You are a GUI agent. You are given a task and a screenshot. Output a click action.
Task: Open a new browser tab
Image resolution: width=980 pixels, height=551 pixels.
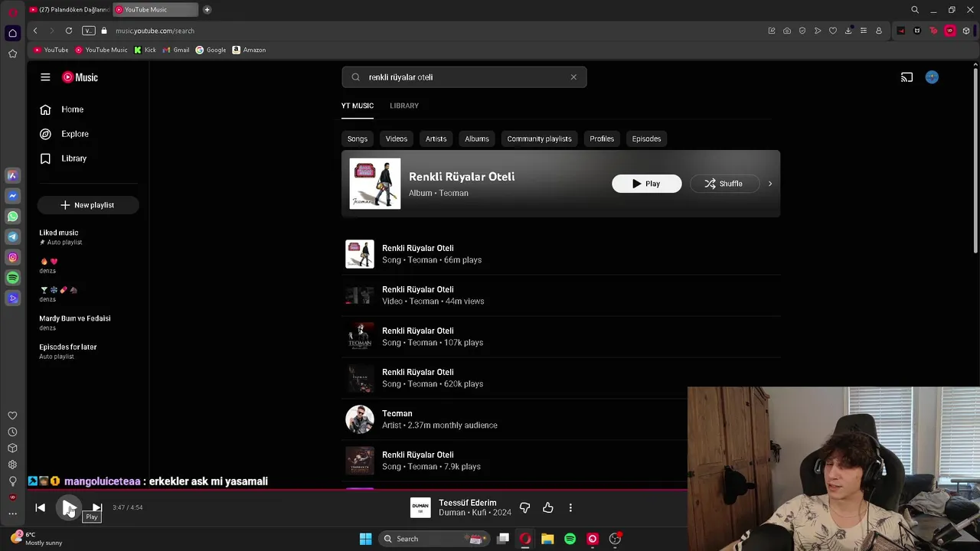pyautogui.click(x=207, y=9)
